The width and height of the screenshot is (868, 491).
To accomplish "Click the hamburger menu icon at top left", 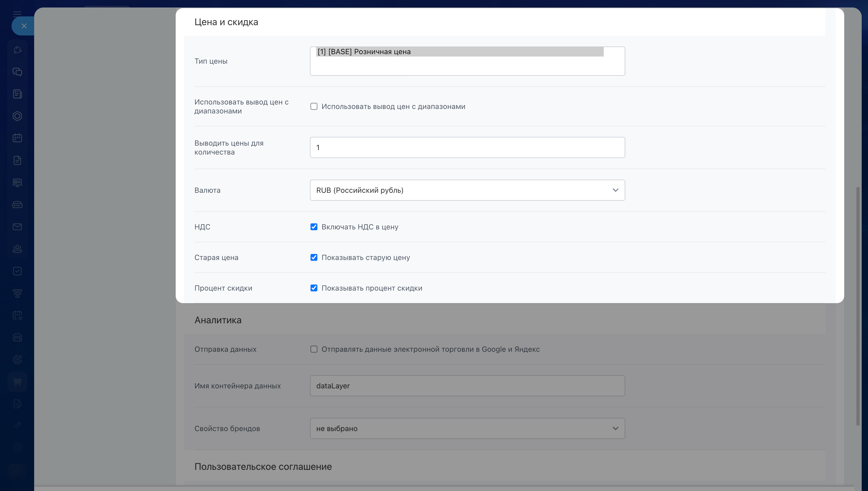I will 17,14.
